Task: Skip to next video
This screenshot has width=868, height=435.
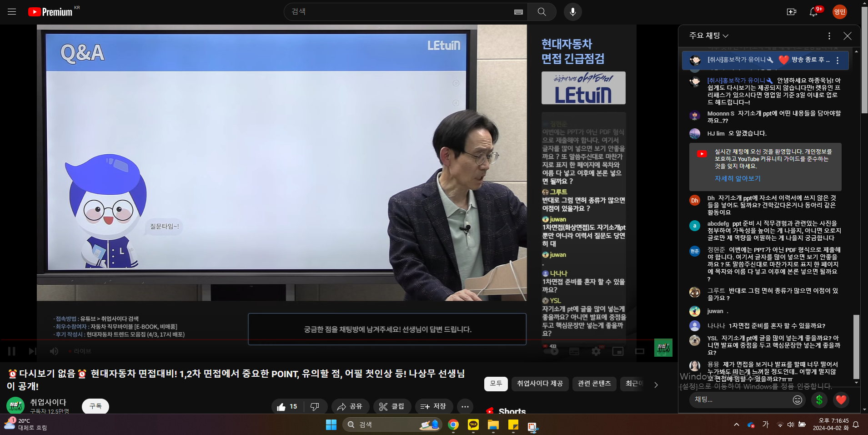Action: click(32, 351)
